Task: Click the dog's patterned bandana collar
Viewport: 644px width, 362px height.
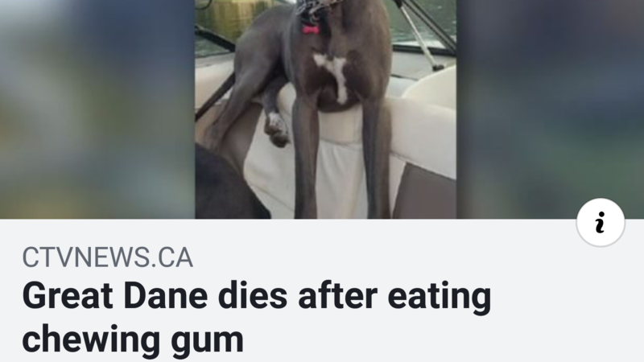Action: [x=312, y=9]
